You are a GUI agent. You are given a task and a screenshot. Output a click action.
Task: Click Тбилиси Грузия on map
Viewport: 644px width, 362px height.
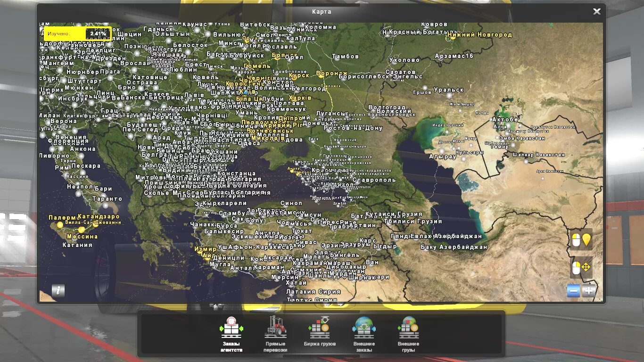[x=413, y=221]
